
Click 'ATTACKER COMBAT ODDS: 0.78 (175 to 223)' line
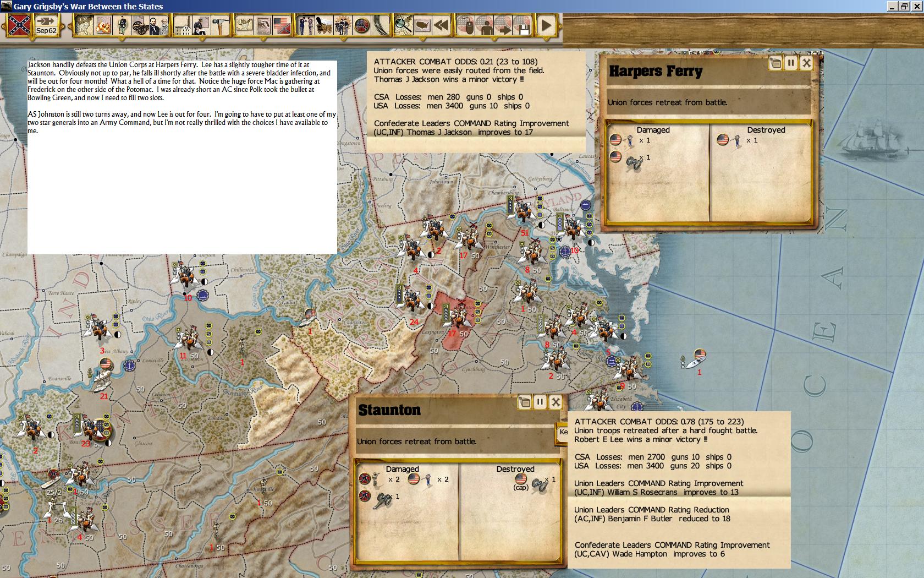tap(659, 422)
